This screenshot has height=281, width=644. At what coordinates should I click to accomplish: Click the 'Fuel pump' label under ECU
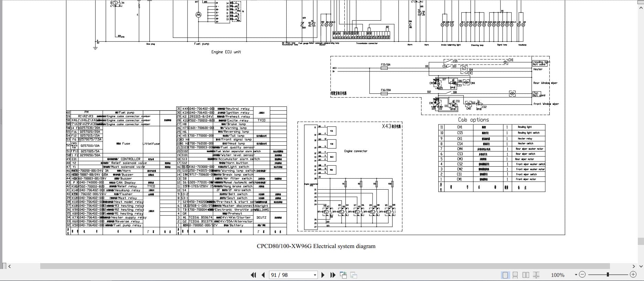pos(202,44)
